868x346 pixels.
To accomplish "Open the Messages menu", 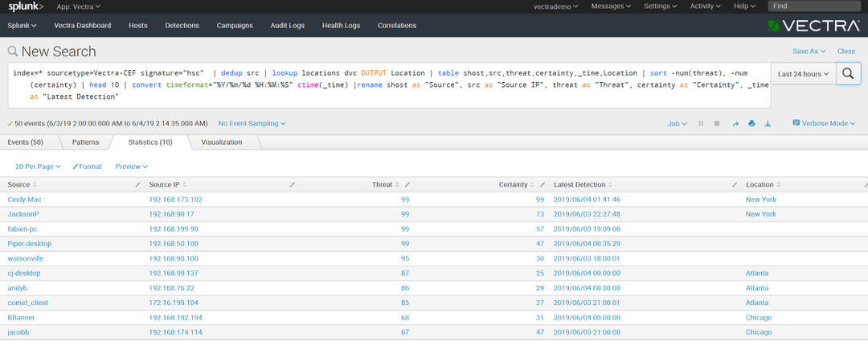I will [611, 6].
